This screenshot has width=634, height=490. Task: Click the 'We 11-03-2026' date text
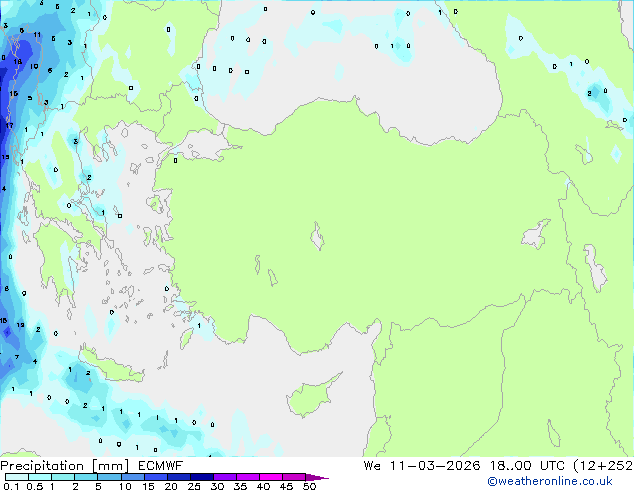[x=422, y=466]
